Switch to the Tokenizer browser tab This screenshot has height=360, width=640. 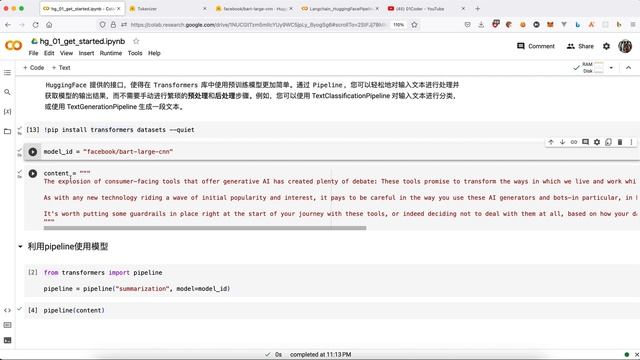pos(167,9)
